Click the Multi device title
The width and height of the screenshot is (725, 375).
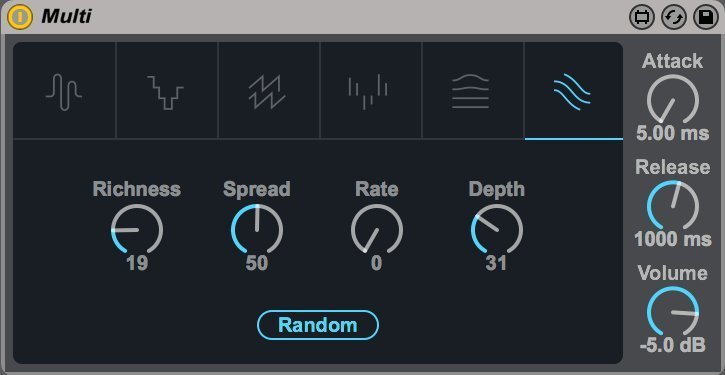[x=66, y=17]
